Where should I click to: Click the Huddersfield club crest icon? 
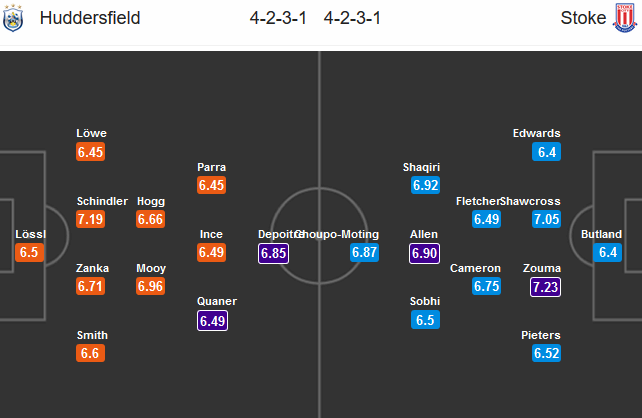click(13, 19)
